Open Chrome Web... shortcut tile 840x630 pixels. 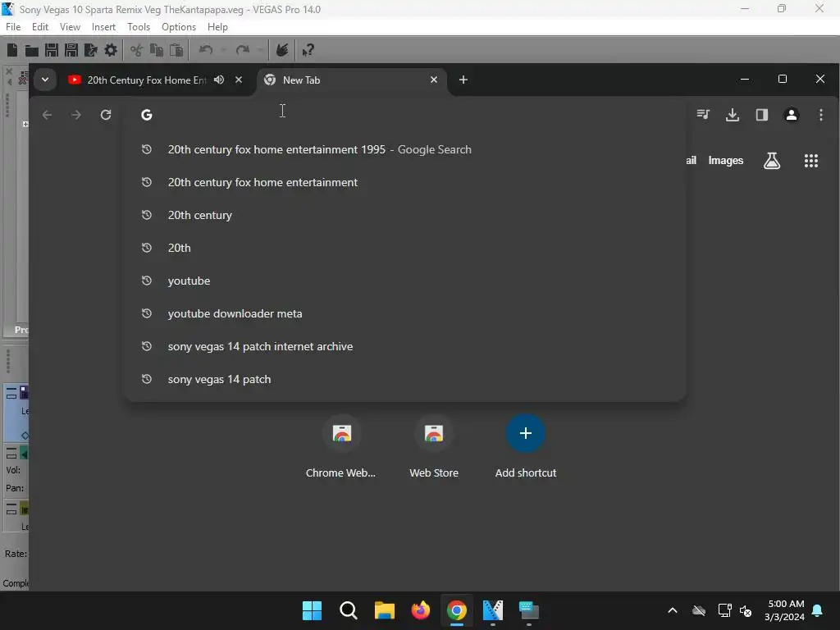tap(341, 447)
